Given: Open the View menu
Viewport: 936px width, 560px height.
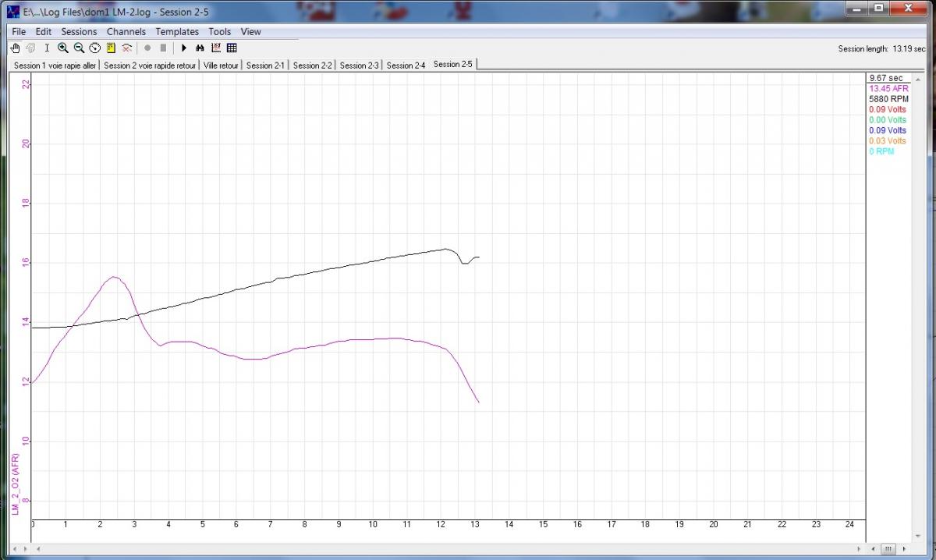Looking at the screenshot, I should click(251, 32).
